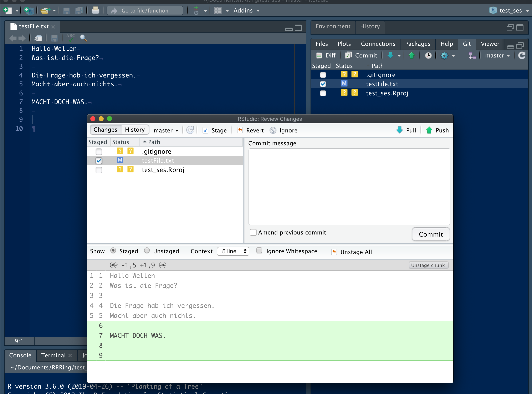The image size is (532, 394).
Task: Click the editor save document icon
Action: pyautogui.click(x=54, y=38)
